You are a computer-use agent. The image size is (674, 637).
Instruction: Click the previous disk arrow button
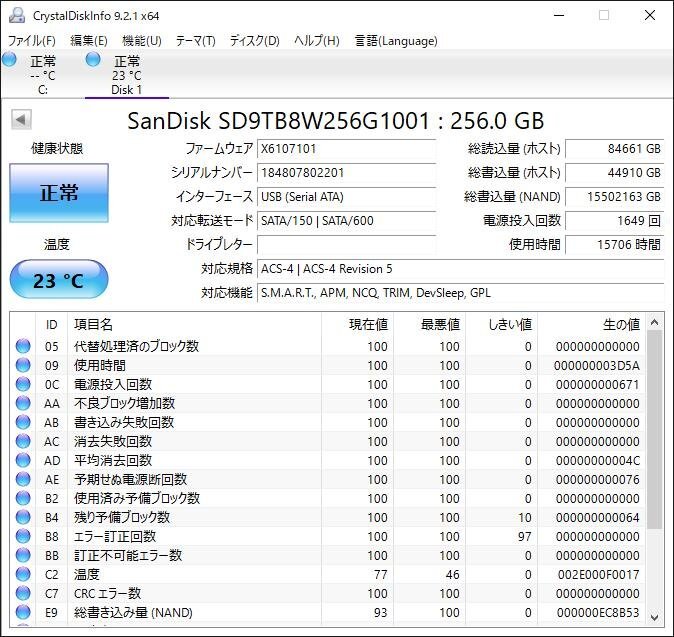(20, 120)
